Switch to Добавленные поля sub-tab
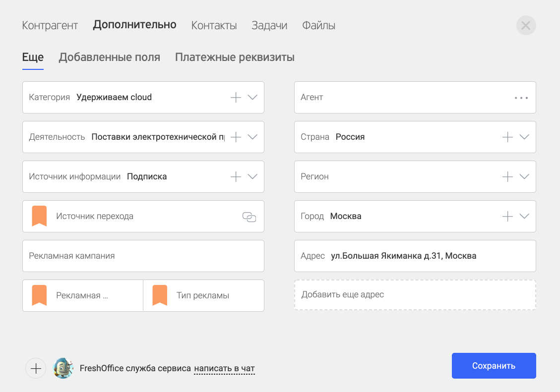The image size is (560, 392). point(109,57)
